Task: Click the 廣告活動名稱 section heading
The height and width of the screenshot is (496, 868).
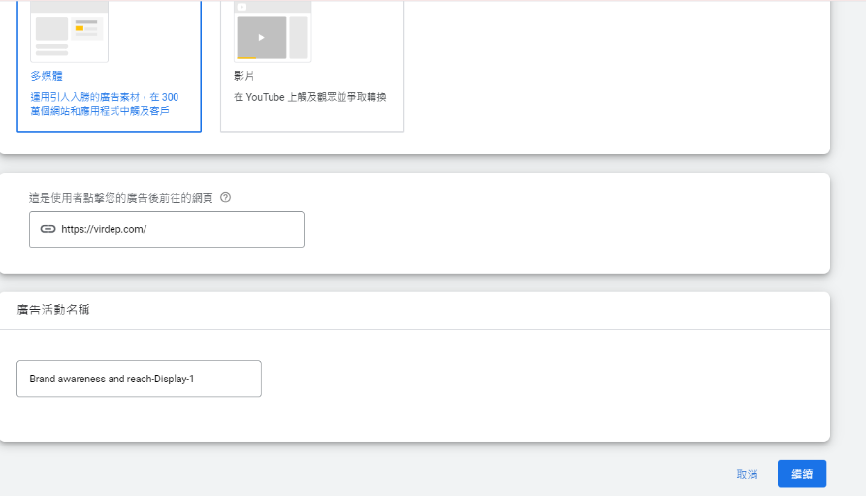Action: [53, 310]
